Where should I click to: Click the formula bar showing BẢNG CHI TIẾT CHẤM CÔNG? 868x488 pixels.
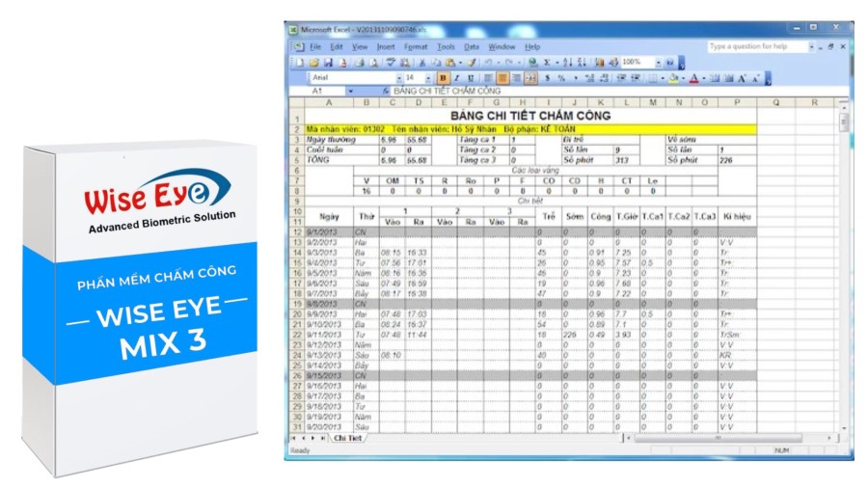tap(620, 91)
